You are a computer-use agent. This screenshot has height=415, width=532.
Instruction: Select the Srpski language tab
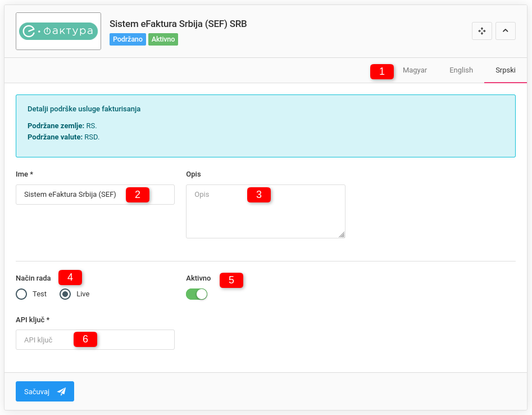click(x=505, y=70)
